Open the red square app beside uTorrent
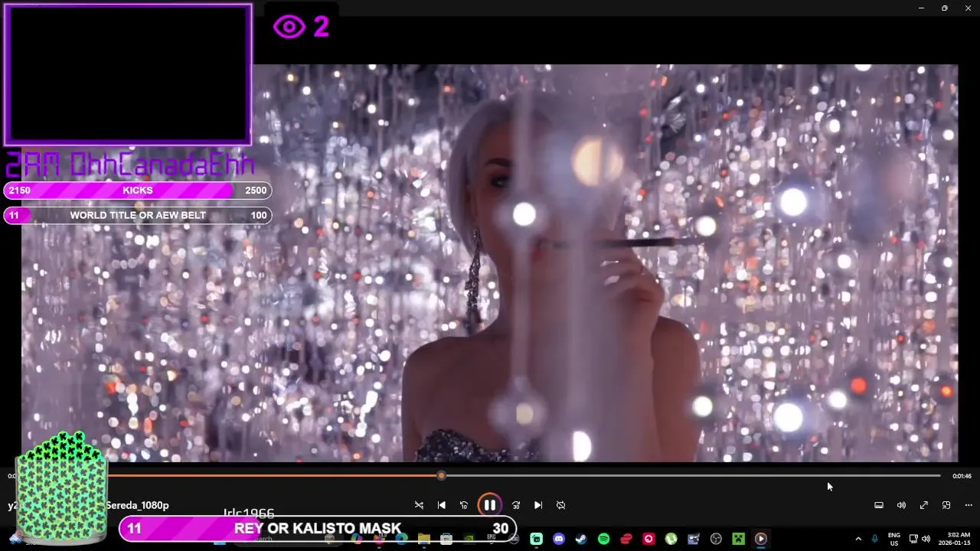The width and height of the screenshot is (980, 551). pyautogui.click(x=648, y=539)
